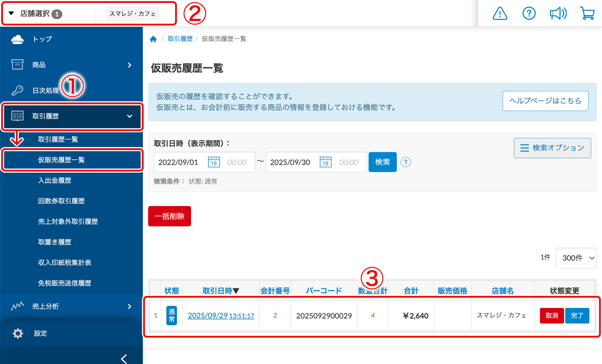
Task: Click the warning alert triangle icon
Action: pyautogui.click(x=500, y=14)
